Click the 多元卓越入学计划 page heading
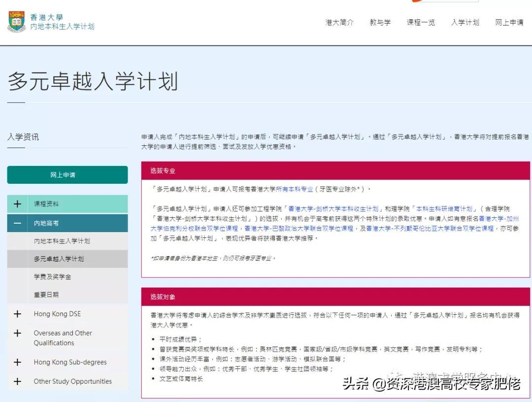532x402 pixels. tap(93, 81)
